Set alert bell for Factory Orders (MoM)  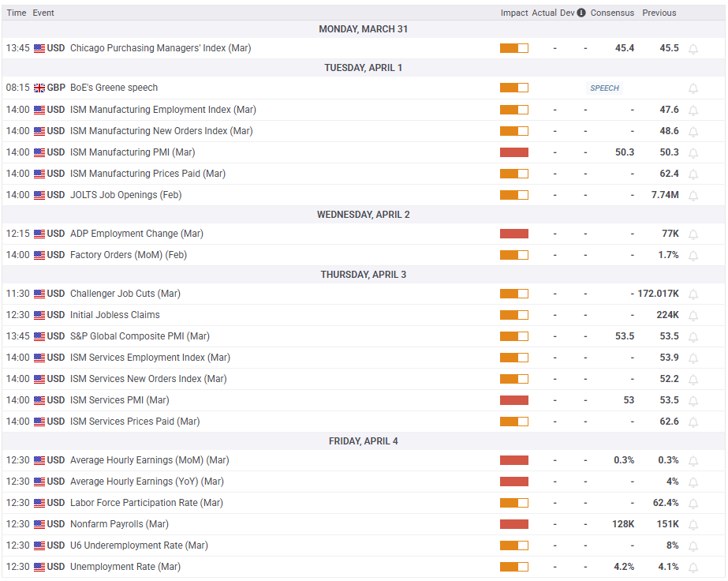pyautogui.click(x=693, y=256)
